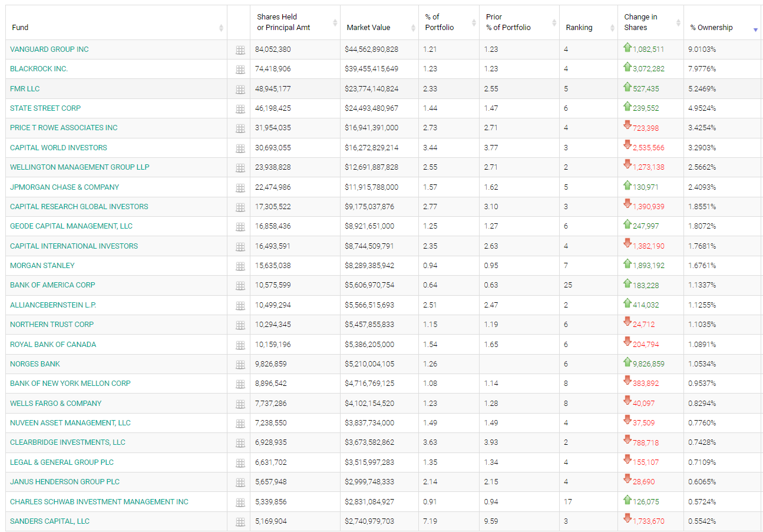The width and height of the screenshot is (763, 532).
Task: Open ROYAL BANK OF CANADA link
Action: tap(53, 345)
